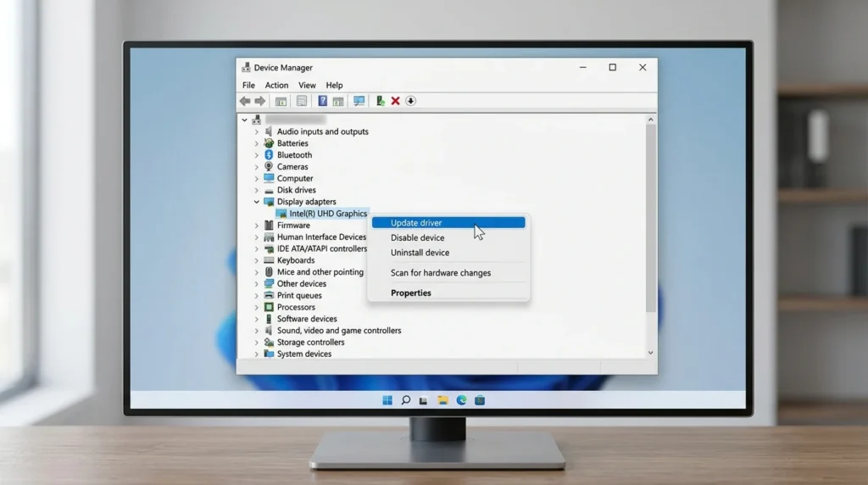Maximize the Device Manager window
This screenshot has width=868, height=485.
click(612, 68)
